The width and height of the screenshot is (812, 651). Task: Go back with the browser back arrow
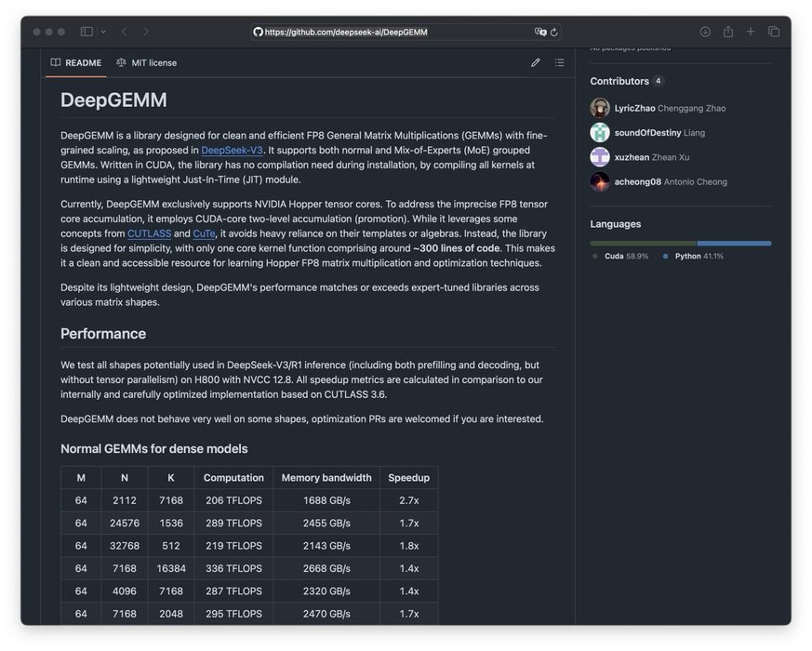(x=125, y=32)
